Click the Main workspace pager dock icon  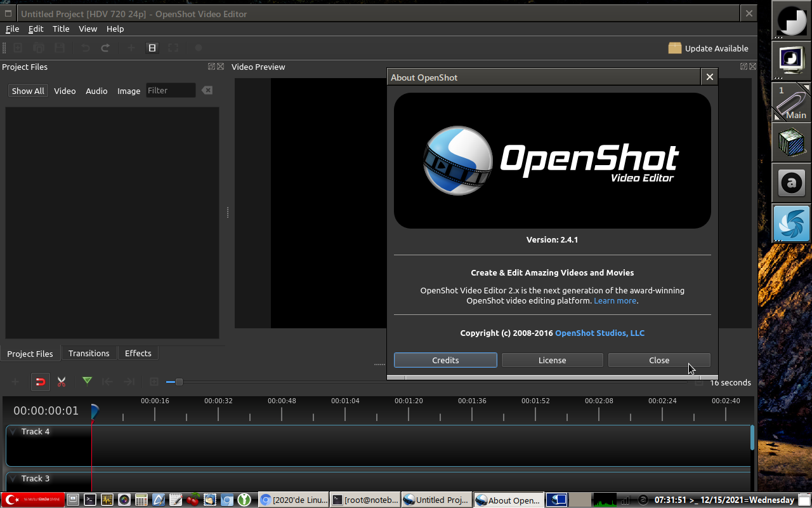[x=792, y=102]
